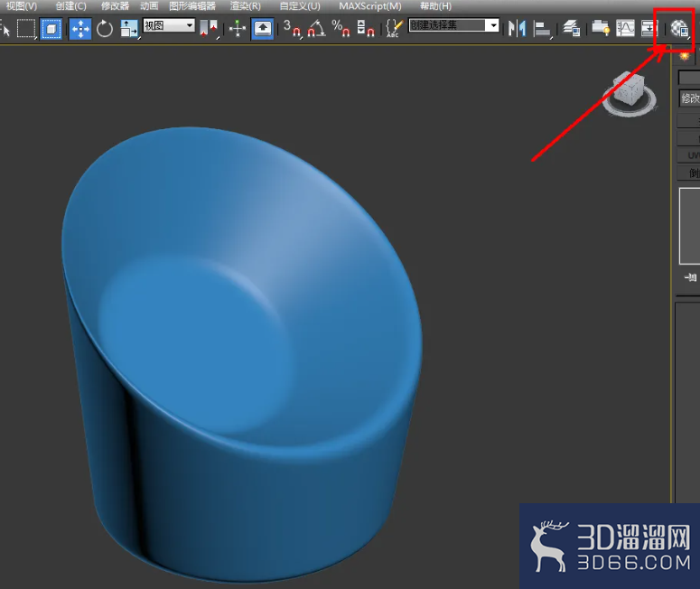Viewport: 700px width, 589px height.
Task: Click the Select and Manipulate icon
Action: [238, 29]
